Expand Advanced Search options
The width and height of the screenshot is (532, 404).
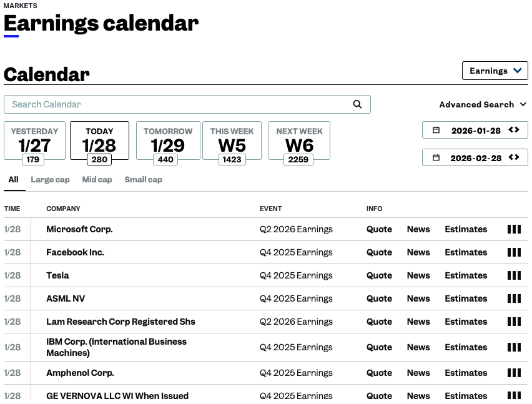[x=483, y=104]
